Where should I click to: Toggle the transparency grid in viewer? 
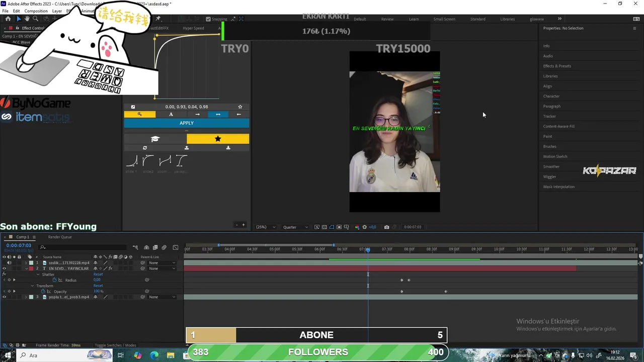point(324,227)
